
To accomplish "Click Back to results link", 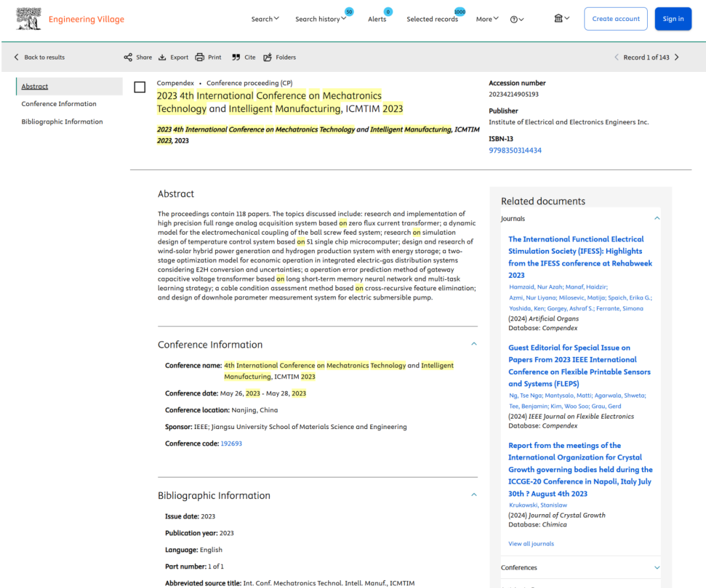I will [44, 57].
